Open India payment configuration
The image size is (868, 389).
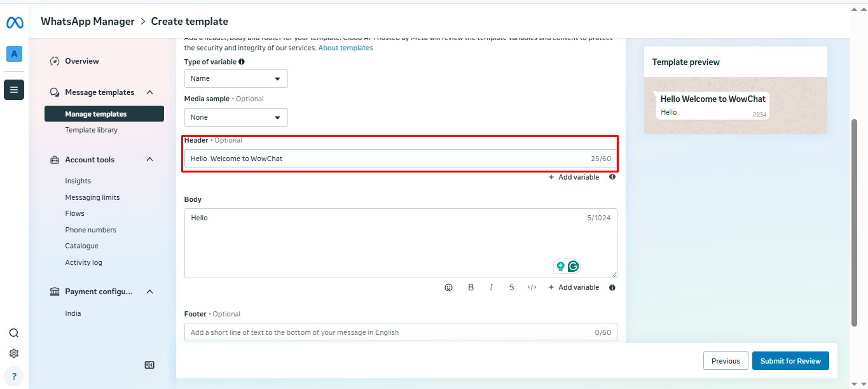click(x=72, y=313)
